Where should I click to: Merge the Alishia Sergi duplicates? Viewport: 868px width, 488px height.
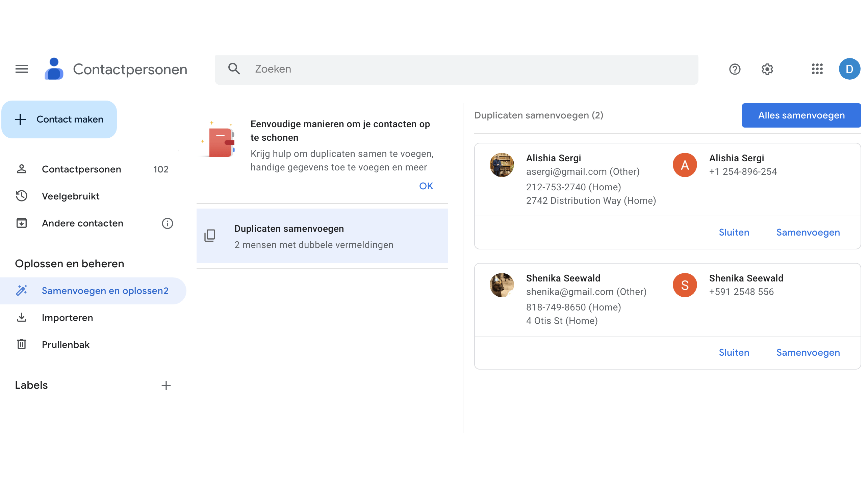808,233
